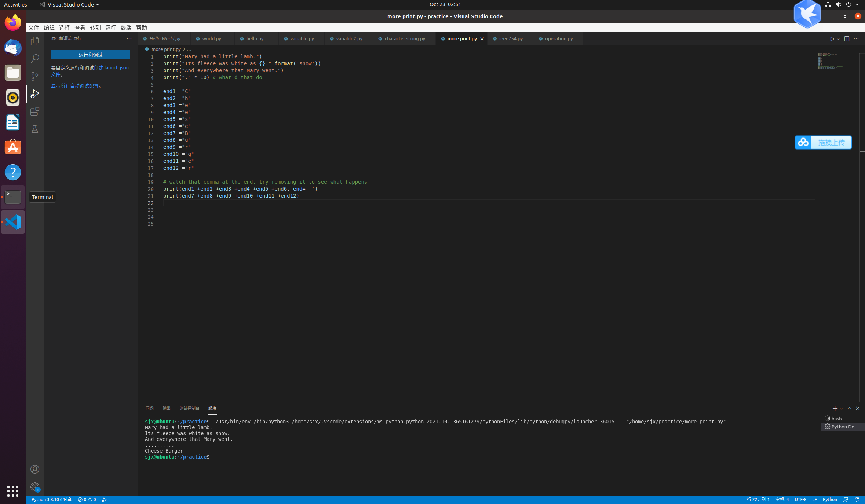
Task: Toggle the notifications bell in status bar
Action: [857, 500]
